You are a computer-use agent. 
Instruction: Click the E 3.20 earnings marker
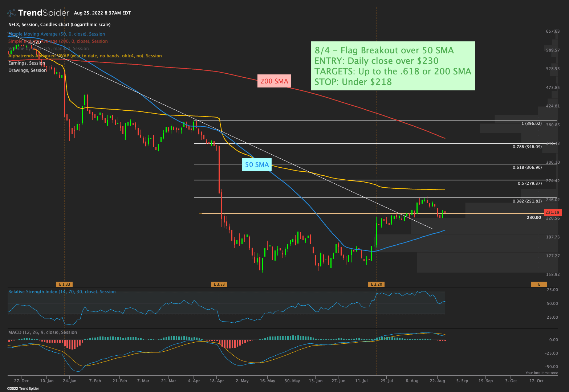coord(376,284)
